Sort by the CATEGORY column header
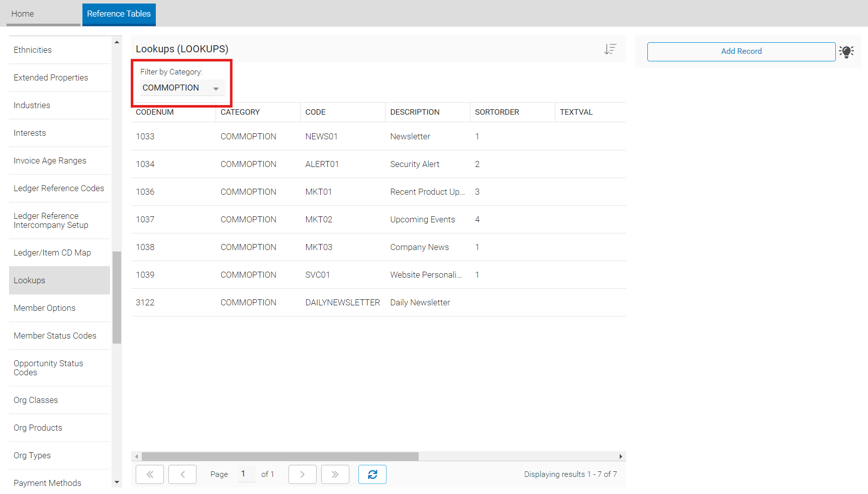This screenshot has height=494, width=868. [258, 112]
